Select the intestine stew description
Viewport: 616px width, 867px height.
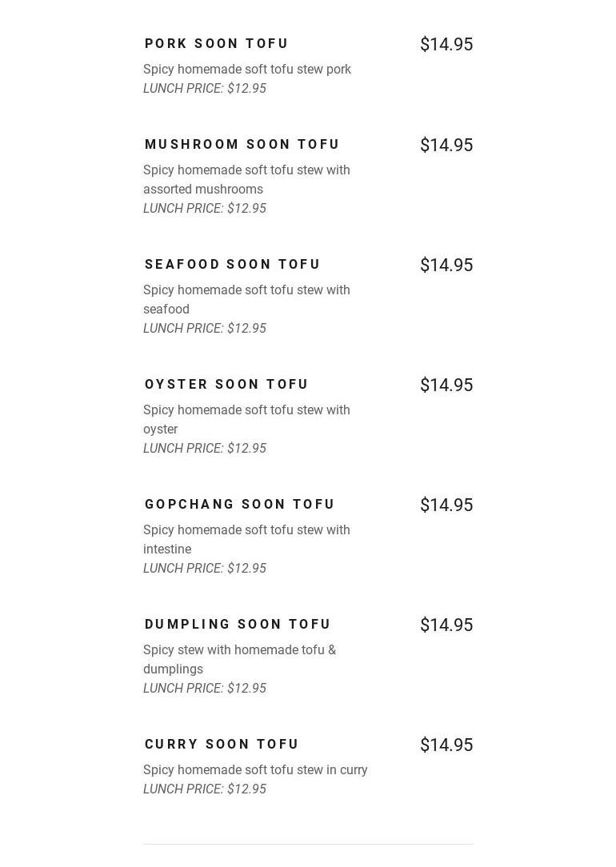(x=246, y=539)
